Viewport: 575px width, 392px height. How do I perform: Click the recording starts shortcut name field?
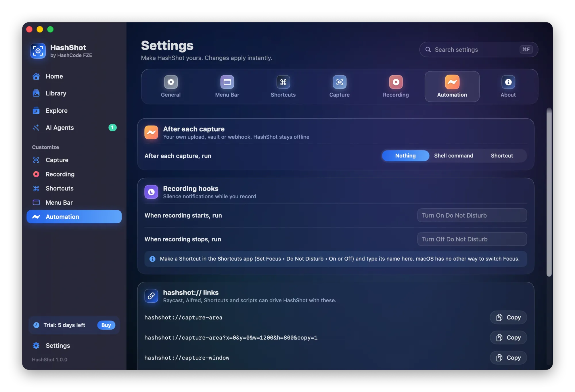472,216
